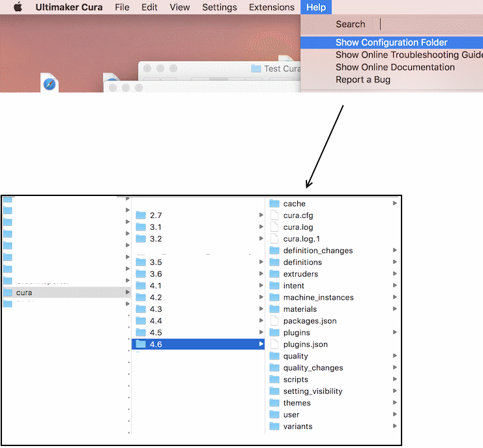Click the 4.1 folder icon

(x=141, y=285)
